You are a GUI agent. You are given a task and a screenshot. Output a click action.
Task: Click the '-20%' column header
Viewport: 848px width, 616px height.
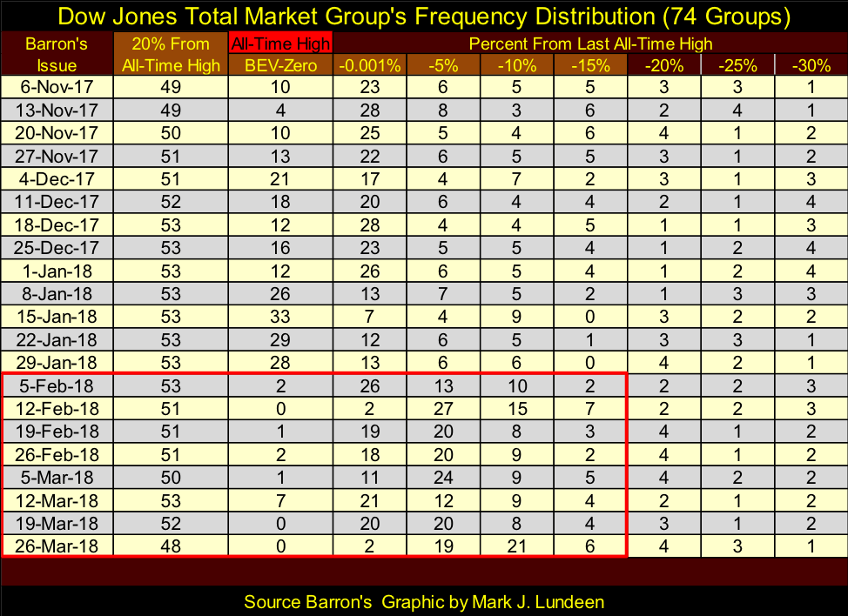(x=663, y=65)
